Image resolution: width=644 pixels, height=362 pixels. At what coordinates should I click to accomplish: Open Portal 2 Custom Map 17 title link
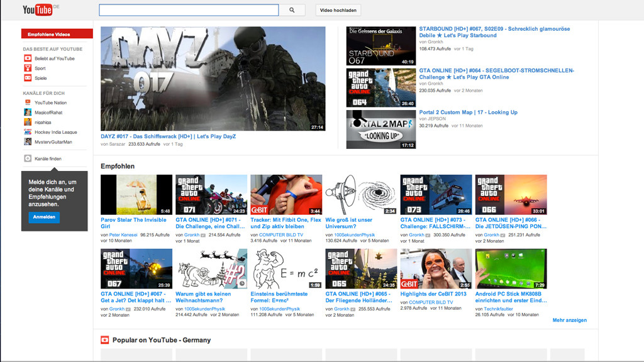pos(468,112)
